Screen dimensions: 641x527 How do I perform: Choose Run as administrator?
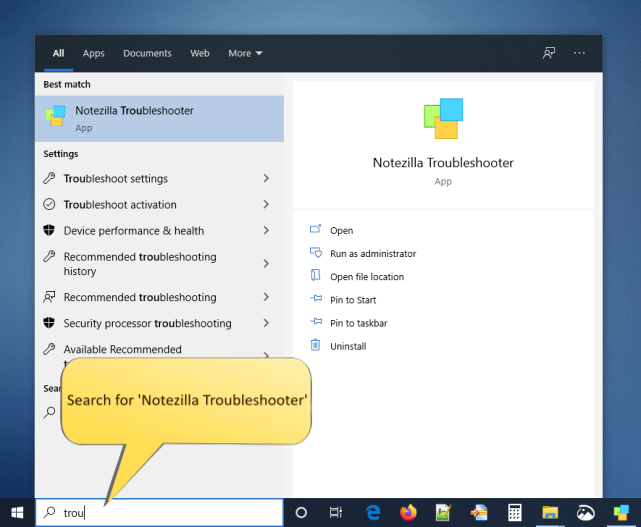(373, 254)
